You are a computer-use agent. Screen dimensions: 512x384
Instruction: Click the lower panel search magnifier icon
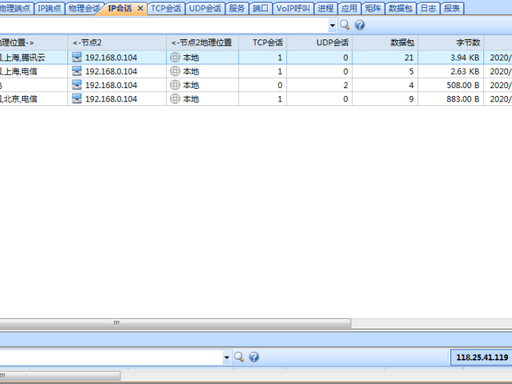pyautogui.click(x=239, y=357)
